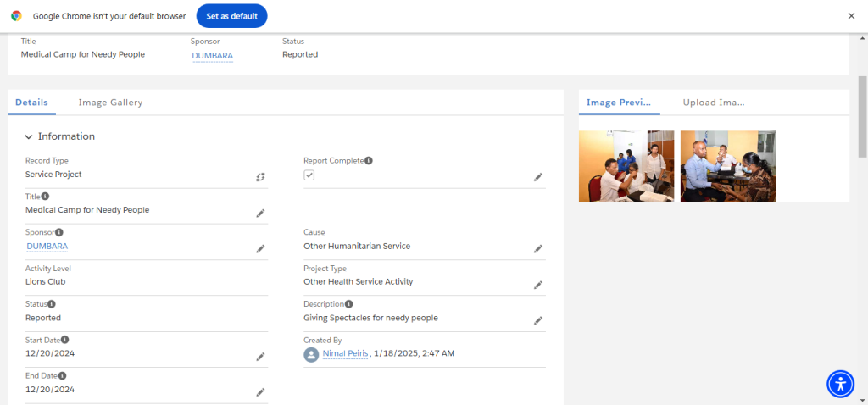Switch to the Details tab
The height and width of the screenshot is (405, 868).
pos(31,103)
